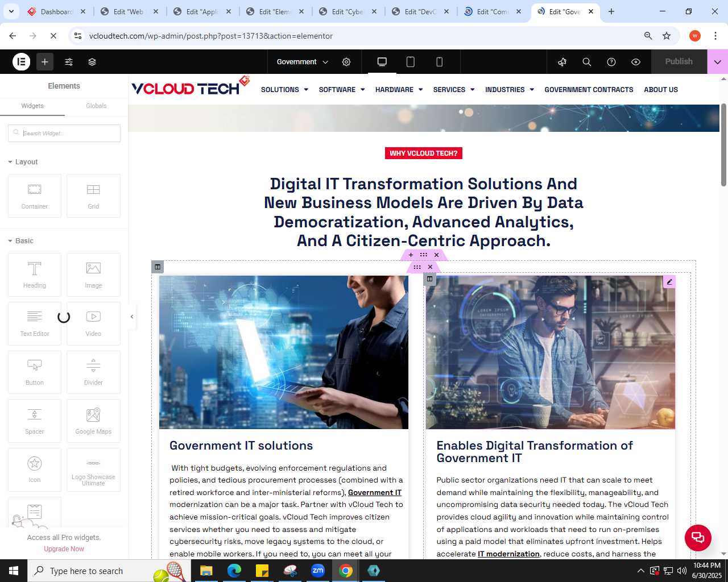The width and height of the screenshot is (728, 582).
Task: Switch to the Dashboard browser tab
Action: tap(57, 11)
